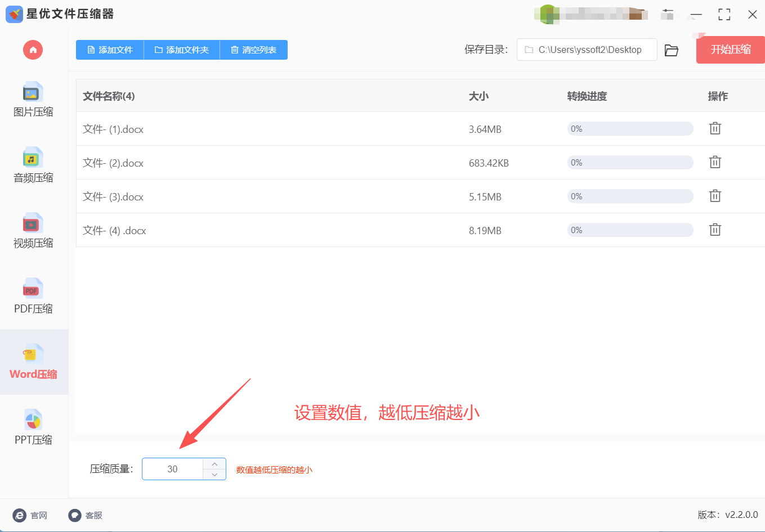Delete 文件- (4) .docx with the trash icon

point(715,230)
